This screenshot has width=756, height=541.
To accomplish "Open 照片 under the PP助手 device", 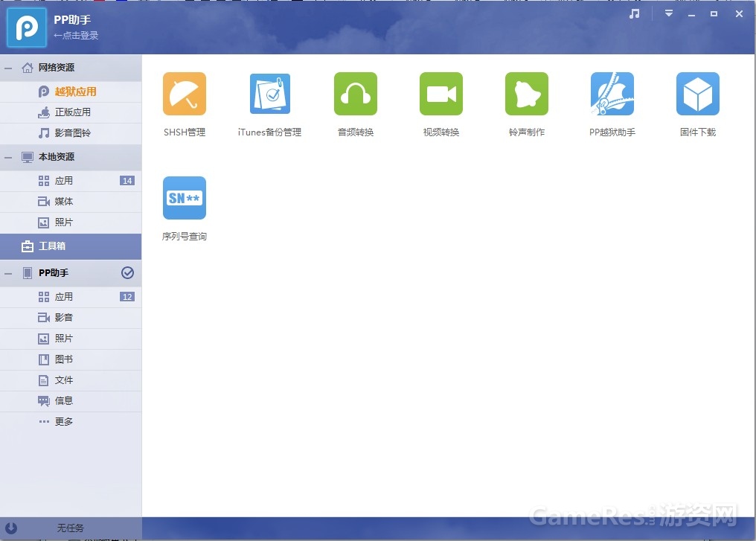I will point(71,339).
